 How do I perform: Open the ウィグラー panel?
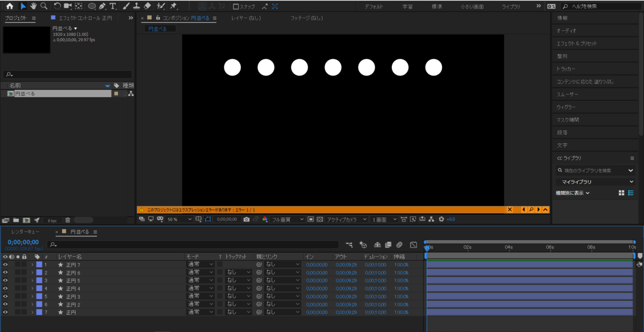tap(566, 107)
